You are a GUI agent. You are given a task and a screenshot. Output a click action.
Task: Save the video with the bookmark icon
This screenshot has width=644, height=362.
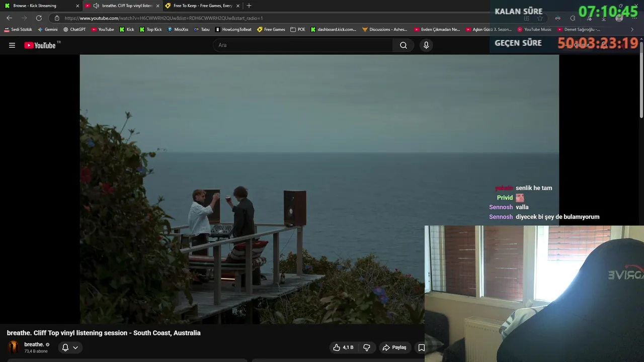coord(422,347)
